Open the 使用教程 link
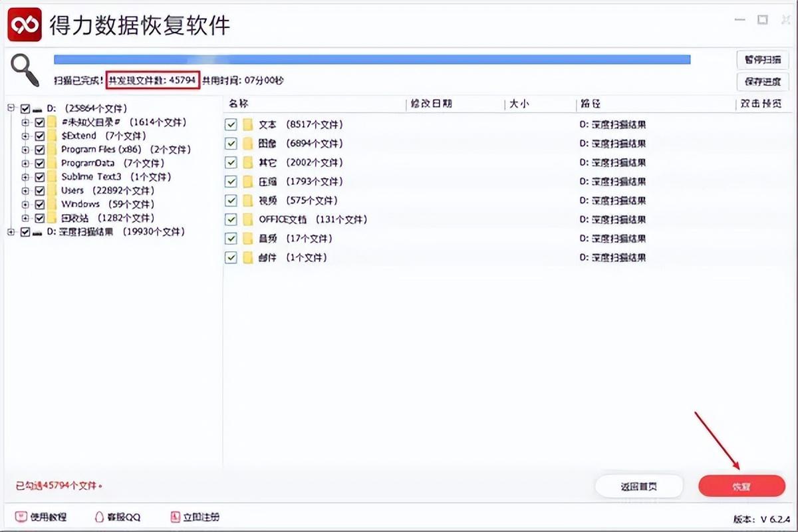Viewport: 798px width, 532px height. [49, 517]
